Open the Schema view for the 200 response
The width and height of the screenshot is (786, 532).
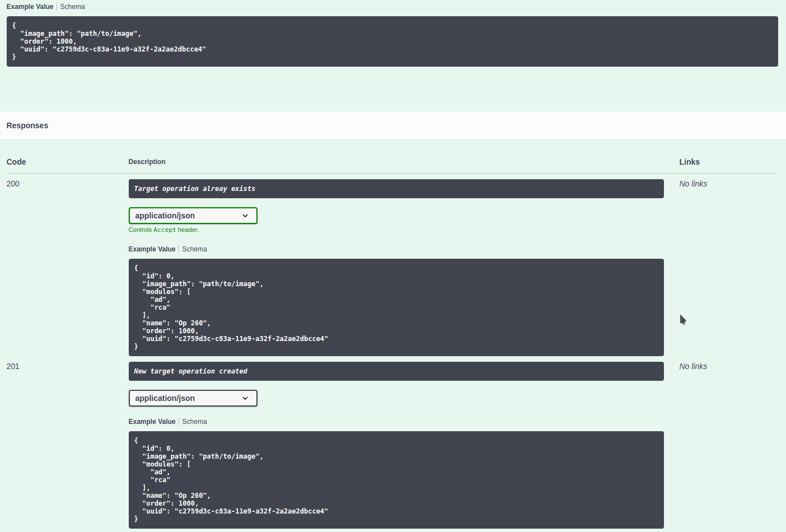coord(194,249)
